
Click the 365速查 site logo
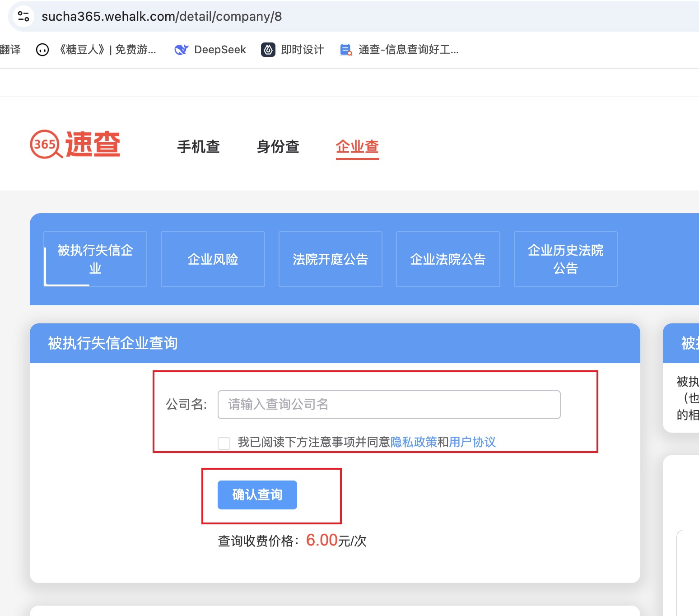pos(75,145)
